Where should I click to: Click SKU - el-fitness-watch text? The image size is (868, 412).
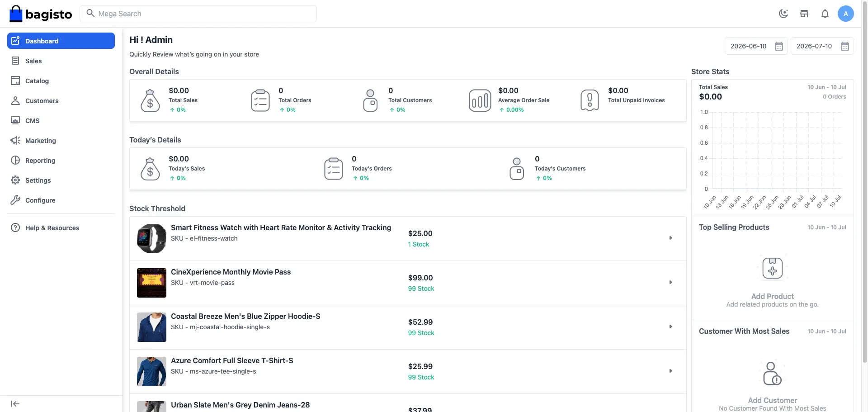tap(204, 238)
